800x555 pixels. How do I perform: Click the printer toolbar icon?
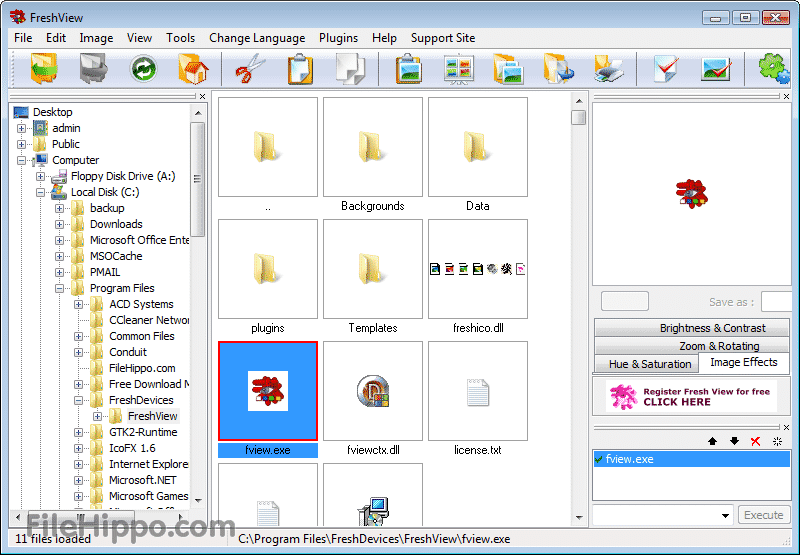(x=609, y=68)
